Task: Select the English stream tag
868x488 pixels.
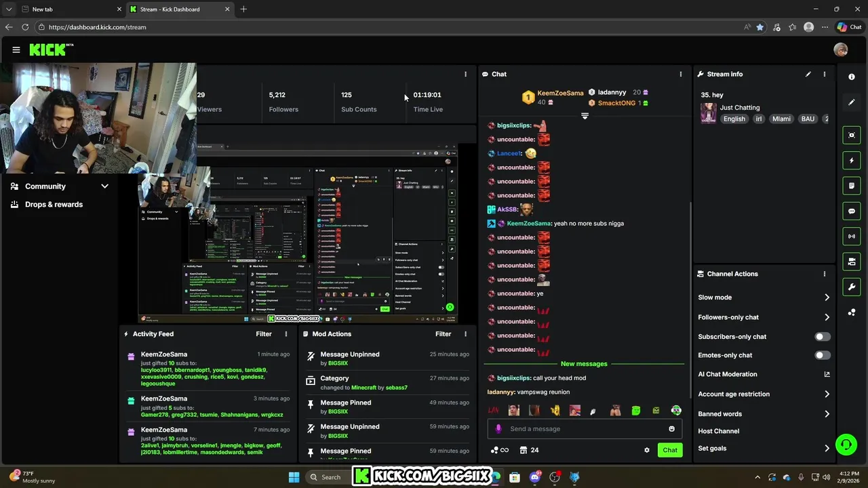Action: (734, 119)
